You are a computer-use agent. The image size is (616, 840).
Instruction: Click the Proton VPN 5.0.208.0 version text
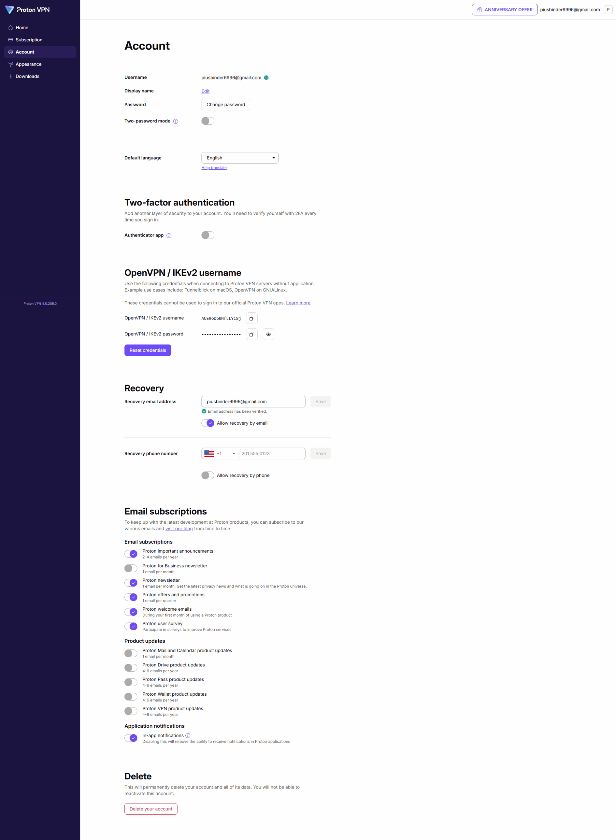[40, 304]
